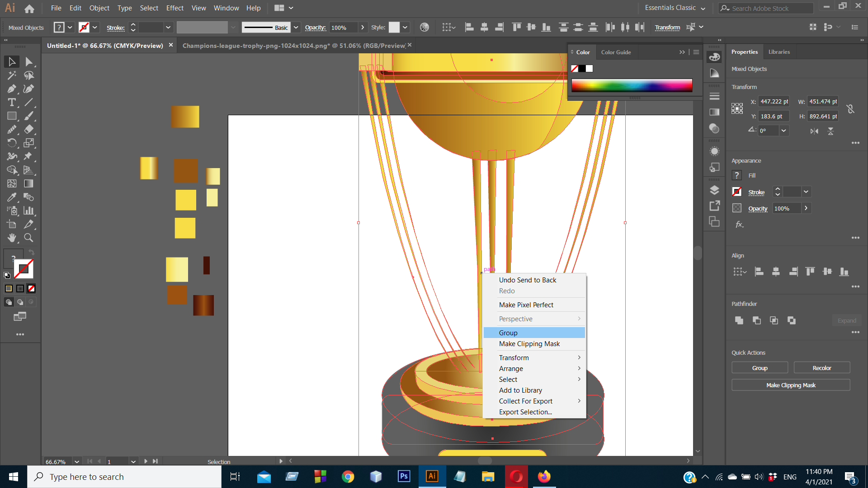The image size is (868, 488).
Task: Open Color Guide panel tab
Action: (x=616, y=52)
